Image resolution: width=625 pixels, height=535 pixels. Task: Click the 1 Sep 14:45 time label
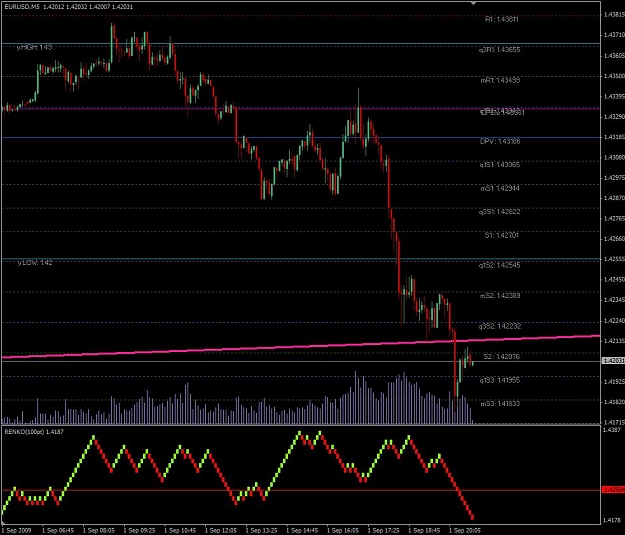[x=302, y=531]
